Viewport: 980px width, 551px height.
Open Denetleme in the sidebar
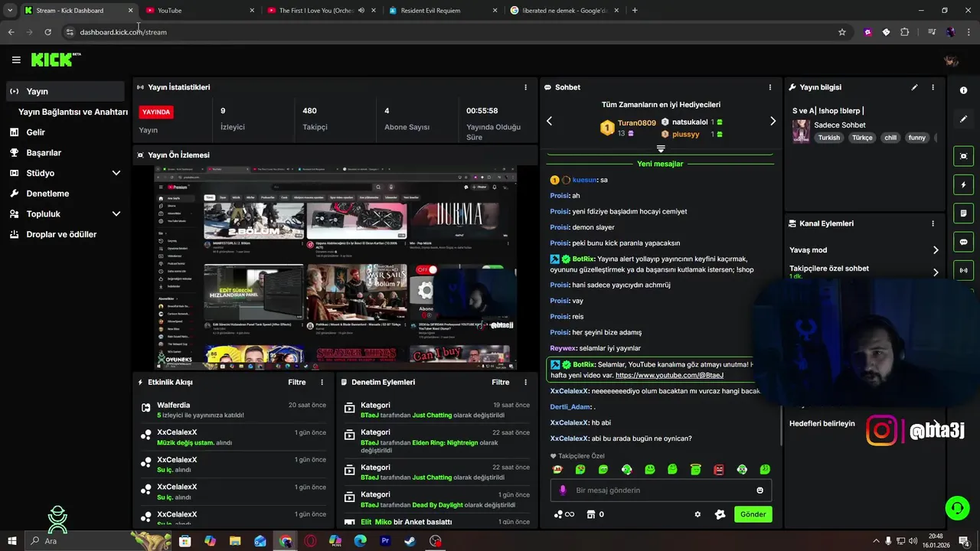click(x=47, y=194)
